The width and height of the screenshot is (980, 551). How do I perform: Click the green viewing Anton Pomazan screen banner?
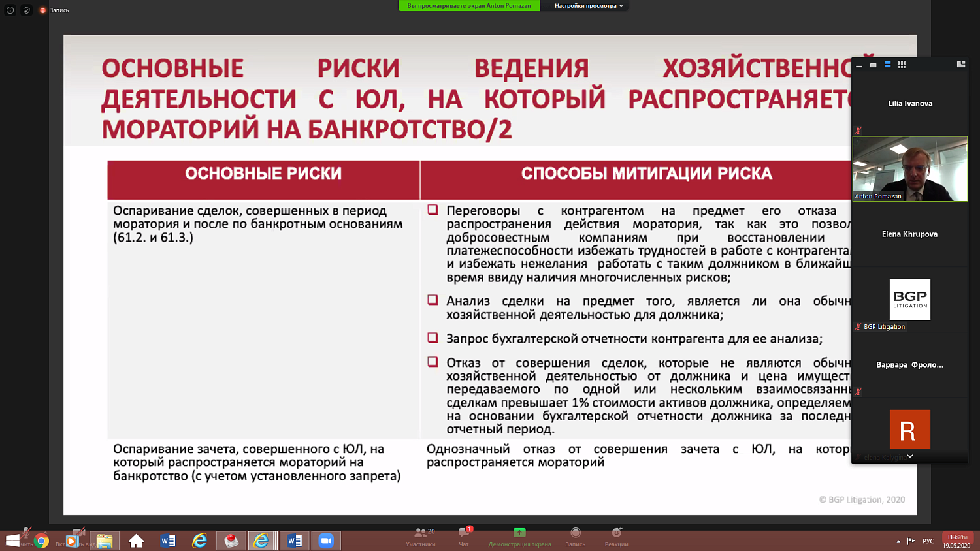469,6
